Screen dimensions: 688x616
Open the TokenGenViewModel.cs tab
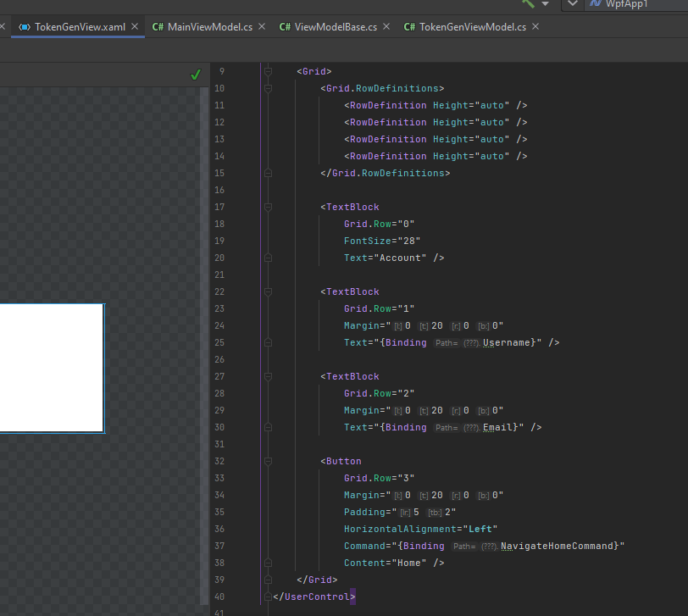[472, 27]
